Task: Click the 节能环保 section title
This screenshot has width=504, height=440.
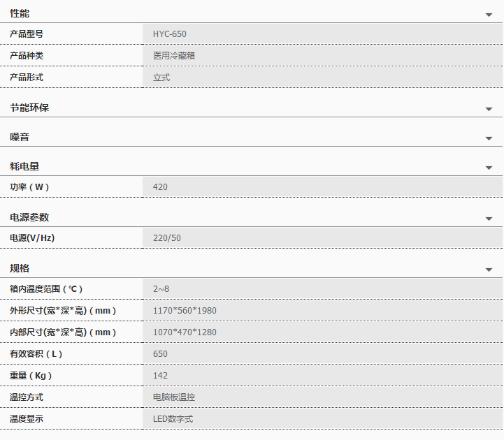Action: tap(29, 108)
